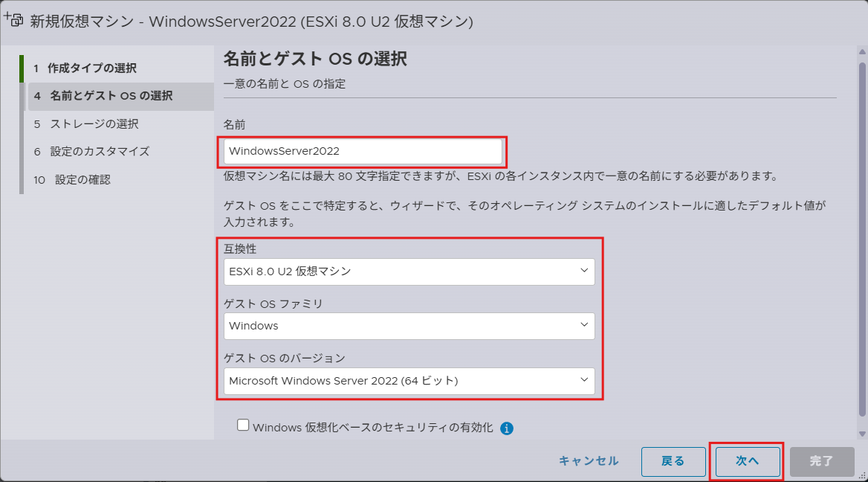Click the scrollbar up arrow
Viewport: 868px width, 482px height.
(x=862, y=52)
